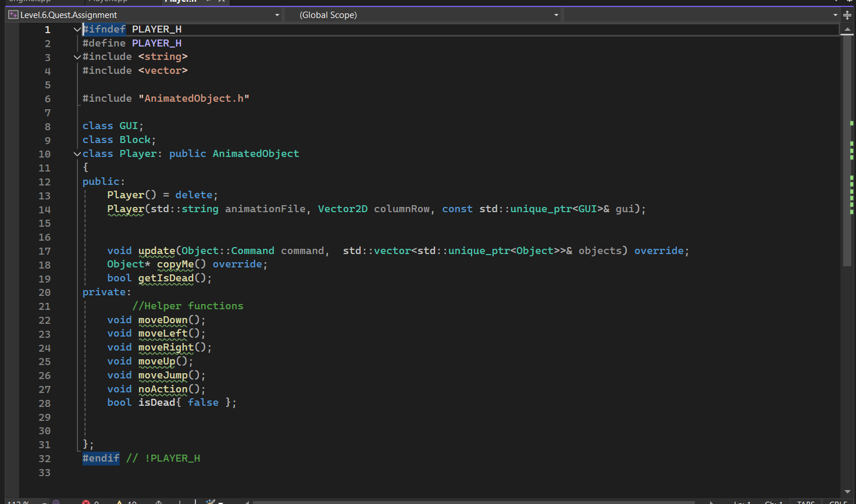
Task: Click the vertical scrollbar up arrow
Action: 847,30
